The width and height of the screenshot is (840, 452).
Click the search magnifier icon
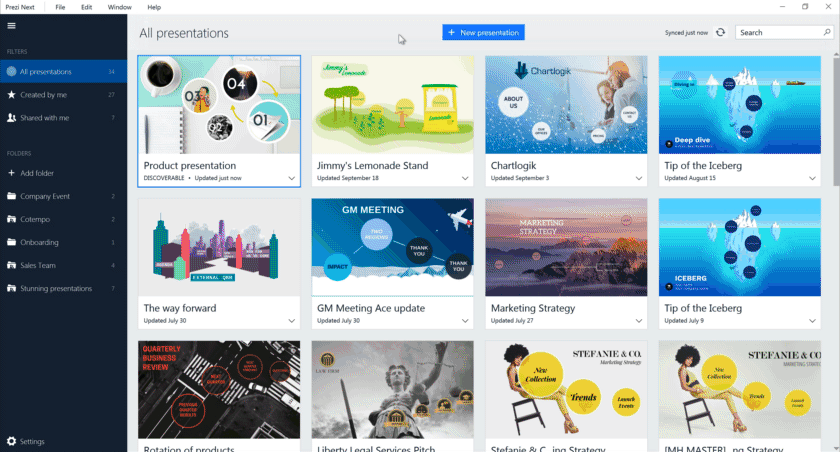coord(826,33)
